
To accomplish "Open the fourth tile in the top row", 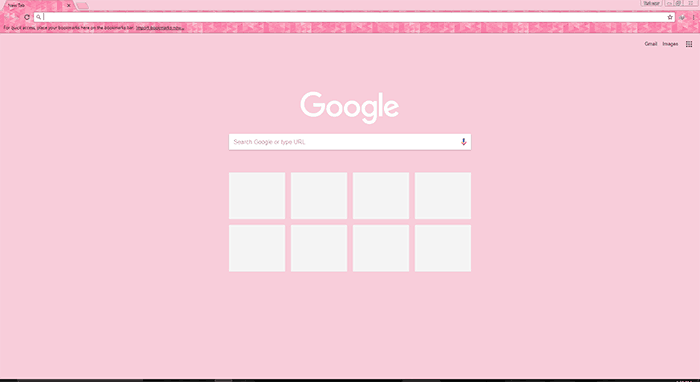I will pyautogui.click(x=443, y=195).
